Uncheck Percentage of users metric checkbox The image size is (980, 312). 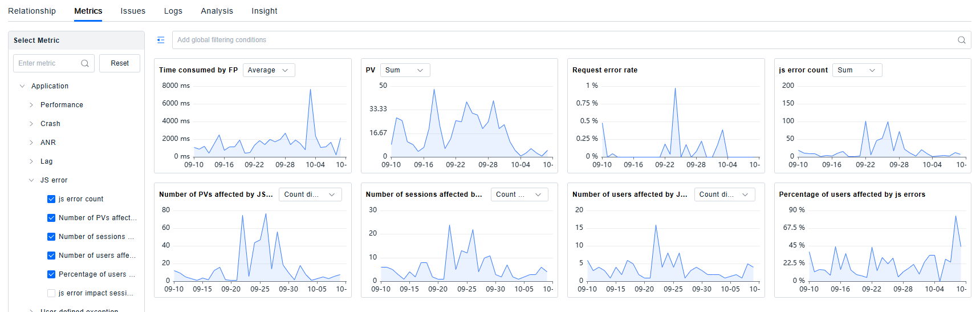[x=51, y=274]
